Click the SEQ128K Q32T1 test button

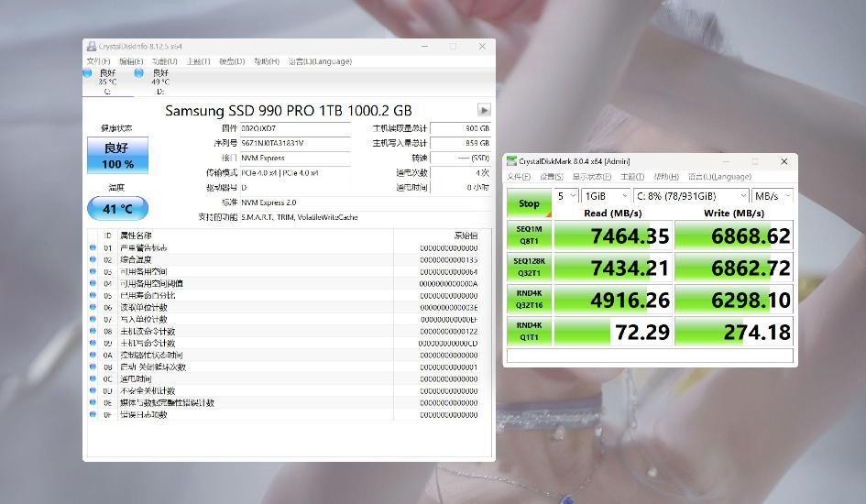[x=529, y=268]
